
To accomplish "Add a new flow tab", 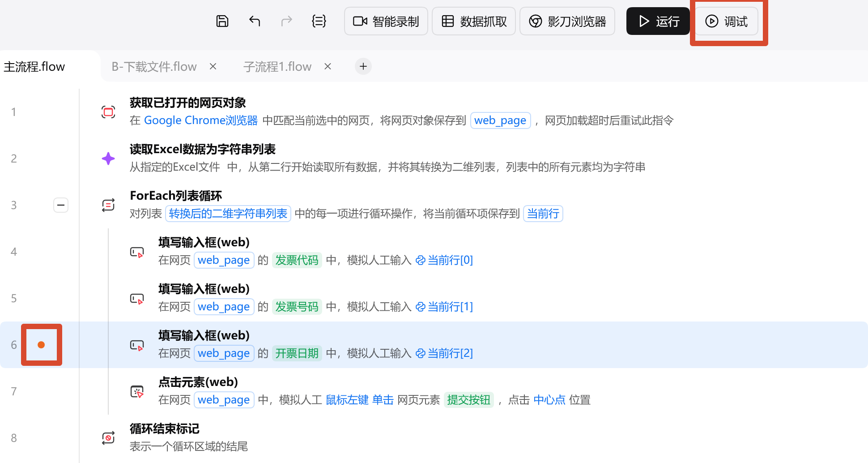I will pyautogui.click(x=363, y=66).
